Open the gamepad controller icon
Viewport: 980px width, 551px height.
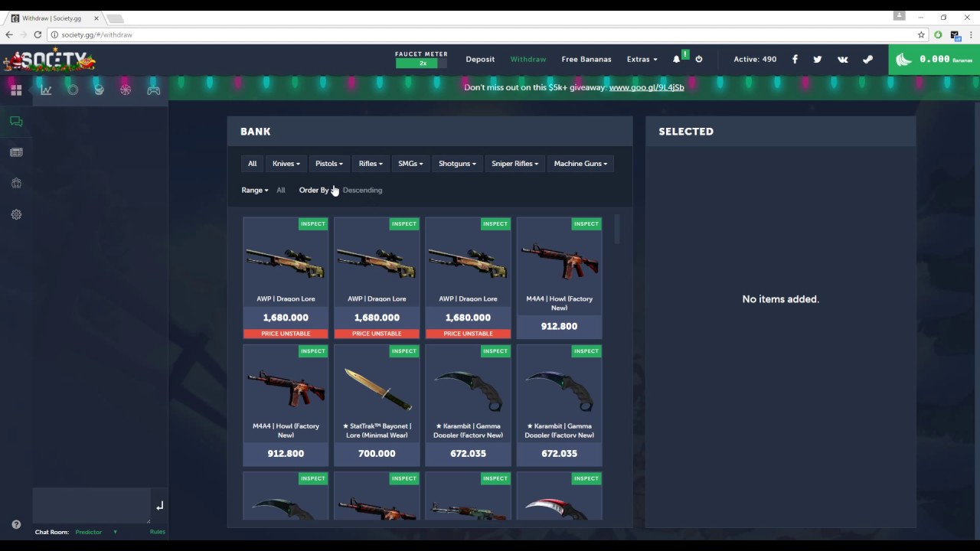pos(154,90)
